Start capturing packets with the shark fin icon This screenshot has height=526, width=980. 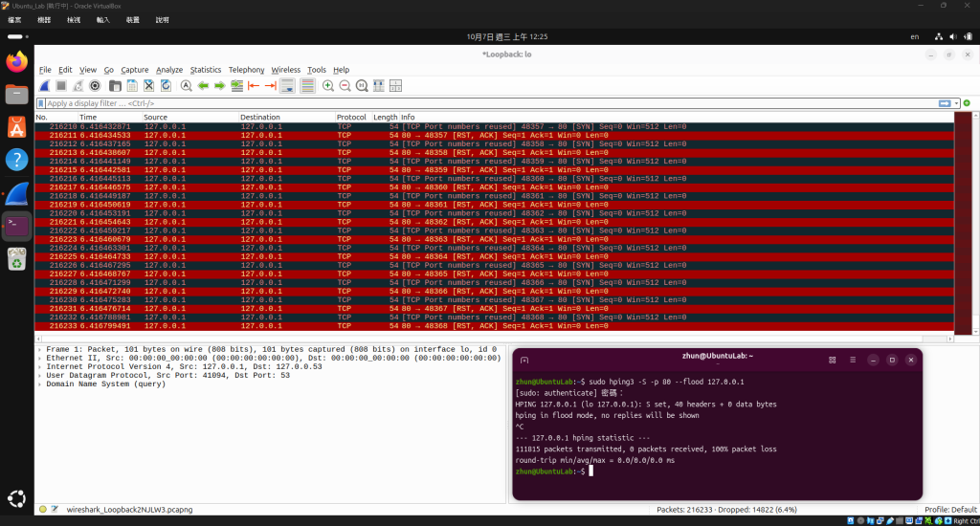coord(44,86)
